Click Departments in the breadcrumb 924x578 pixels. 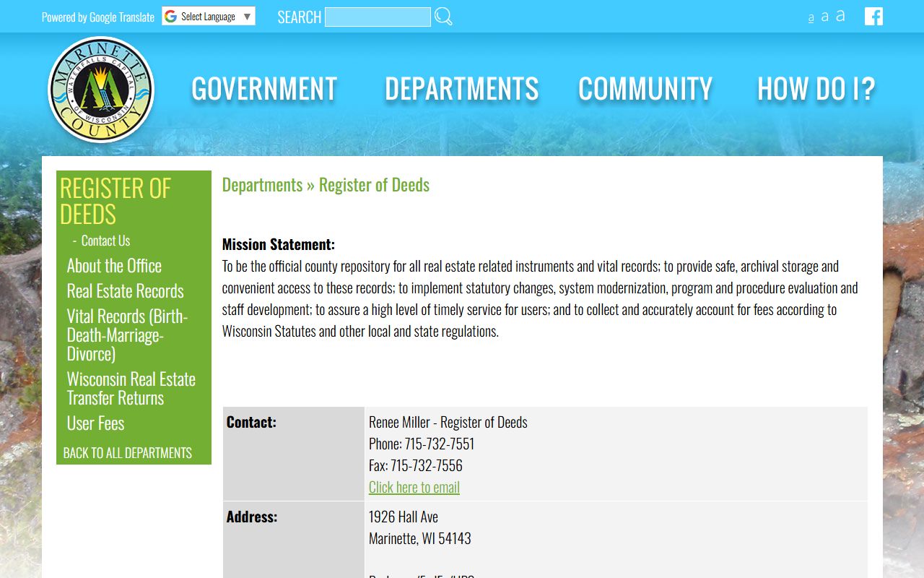click(x=262, y=185)
